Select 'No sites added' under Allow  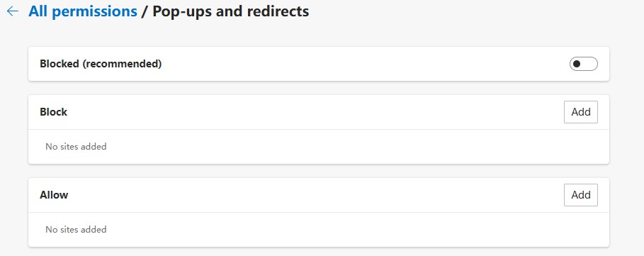pyautogui.click(x=76, y=229)
